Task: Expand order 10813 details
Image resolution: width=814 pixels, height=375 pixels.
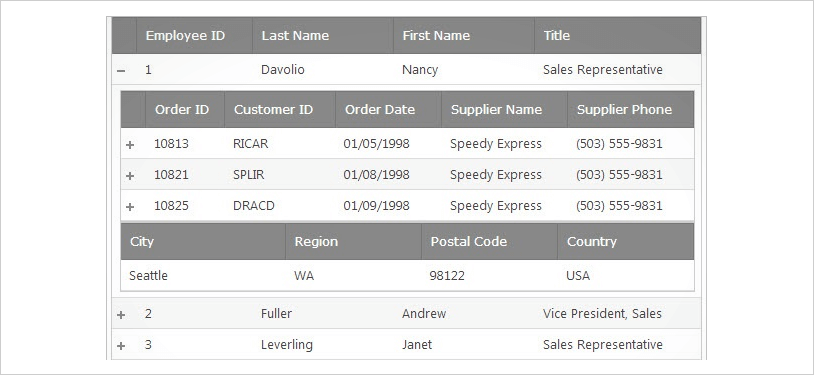Action: 130,144
